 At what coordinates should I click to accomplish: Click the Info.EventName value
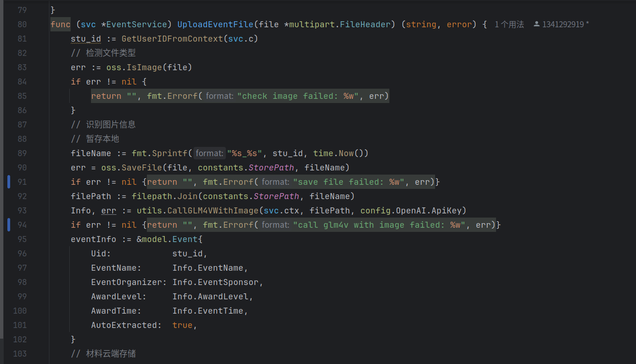click(208, 268)
